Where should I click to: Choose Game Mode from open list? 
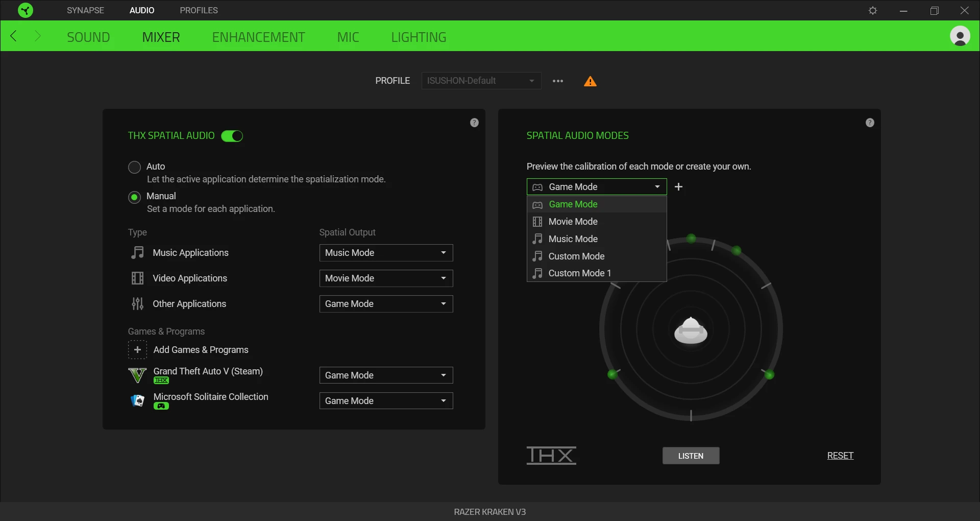pyautogui.click(x=597, y=204)
